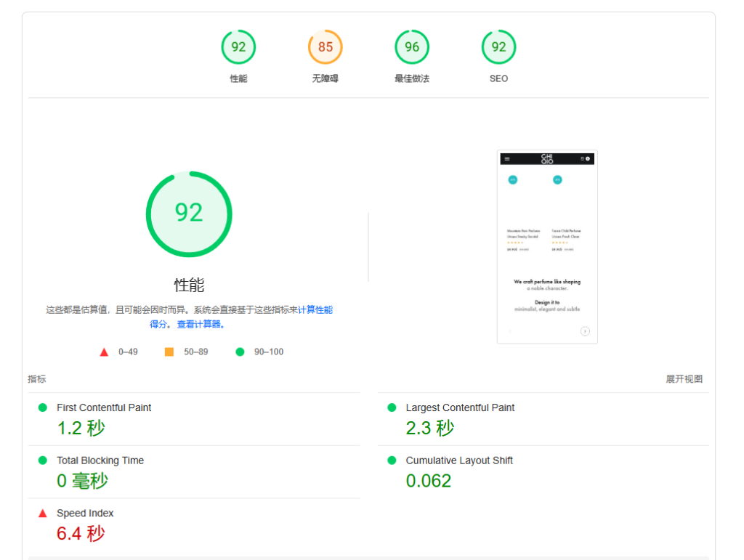Click the green circle 90–100 legend icon

coord(240,352)
